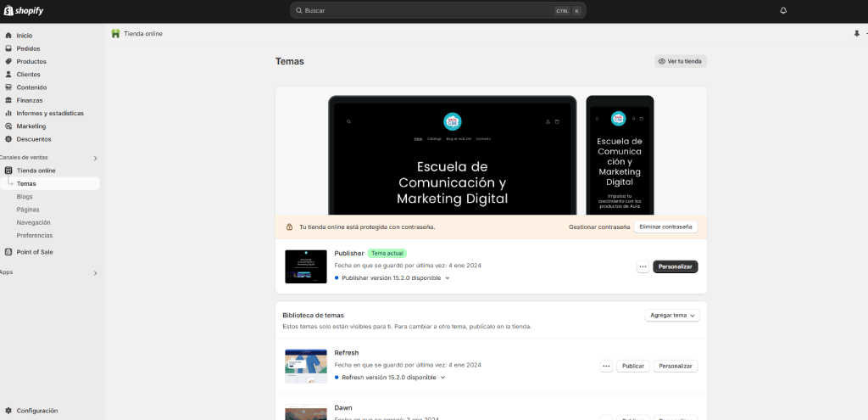
Task: Click the Shopify logo
Action: tap(24, 10)
